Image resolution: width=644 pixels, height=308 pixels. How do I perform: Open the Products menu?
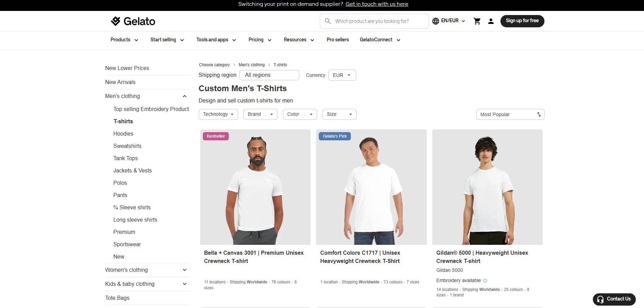click(x=124, y=40)
